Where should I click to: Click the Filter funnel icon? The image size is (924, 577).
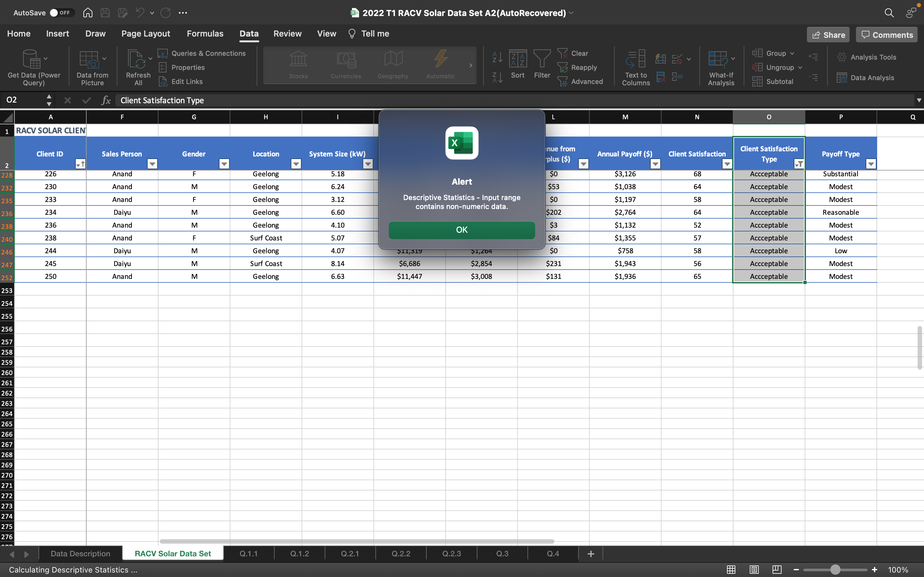[x=542, y=60]
